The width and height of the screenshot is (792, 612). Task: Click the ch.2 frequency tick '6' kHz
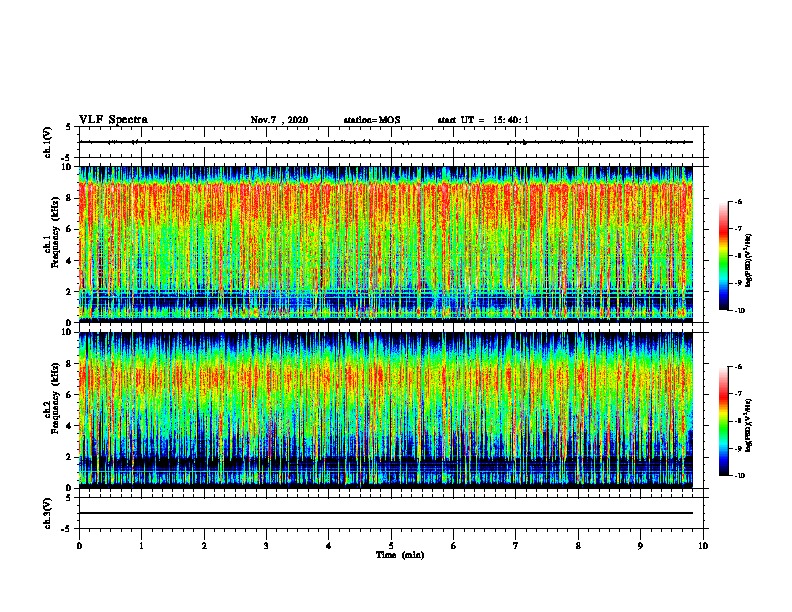point(69,395)
